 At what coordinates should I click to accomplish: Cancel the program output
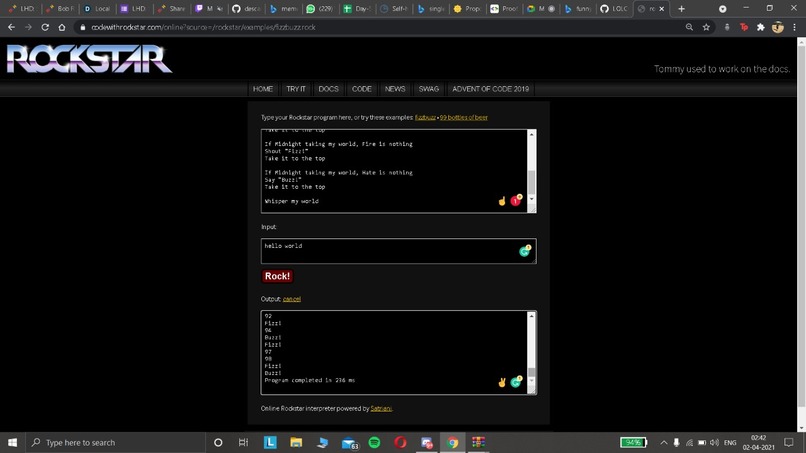[291, 299]
